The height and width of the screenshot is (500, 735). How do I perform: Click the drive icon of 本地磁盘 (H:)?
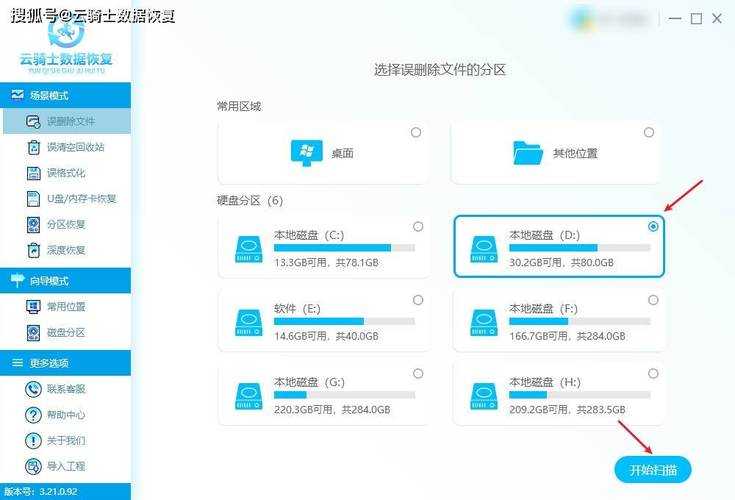484,396
